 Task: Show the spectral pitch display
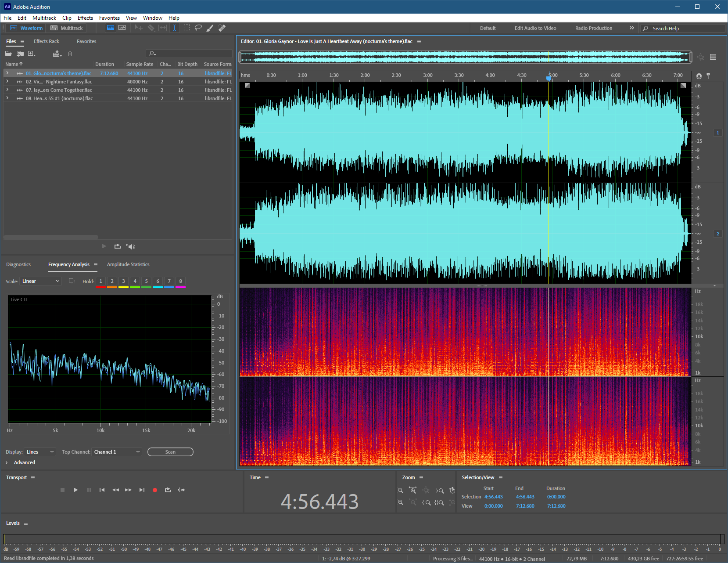point(122,28)
